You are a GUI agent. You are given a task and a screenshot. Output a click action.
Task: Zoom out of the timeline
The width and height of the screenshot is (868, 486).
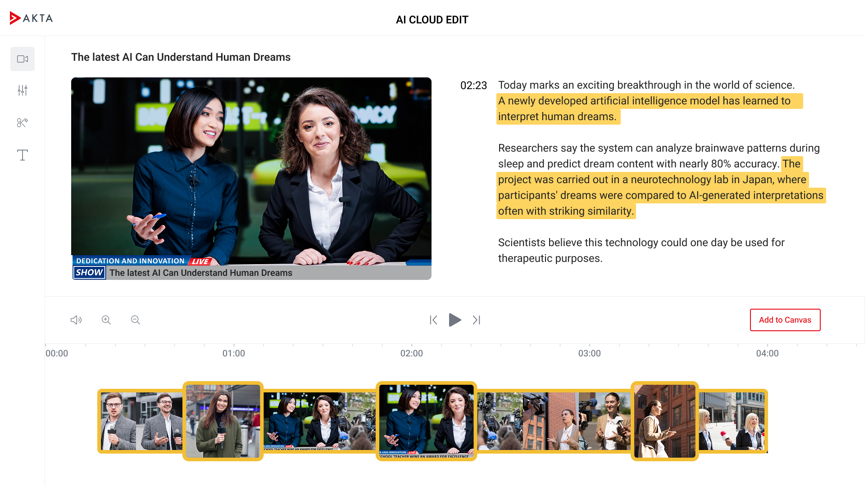(x=136, y=320)
